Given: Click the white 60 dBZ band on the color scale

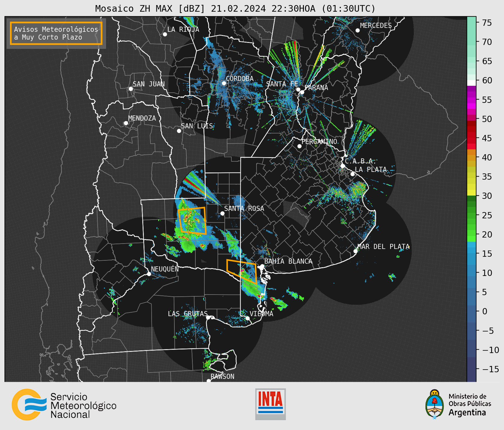Looking at the screenshot, I should 471,83.
